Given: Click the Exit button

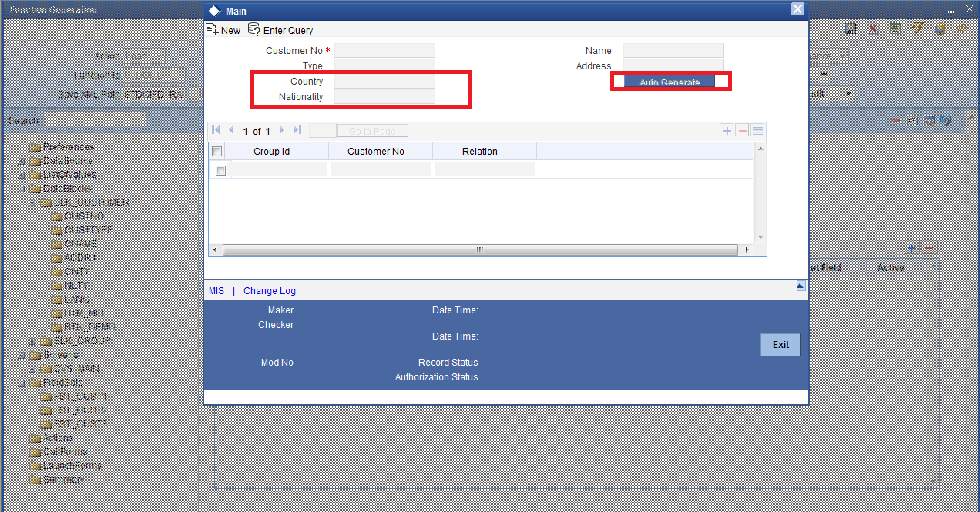Looking at the screenshot, I should tap(780, 345).
